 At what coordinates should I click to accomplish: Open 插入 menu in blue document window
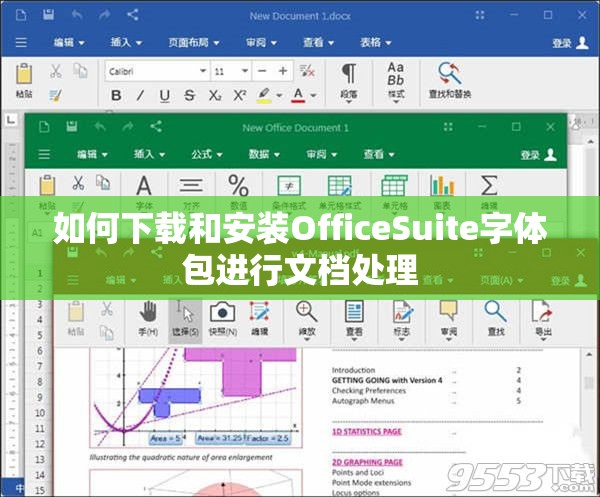point(126,42)
